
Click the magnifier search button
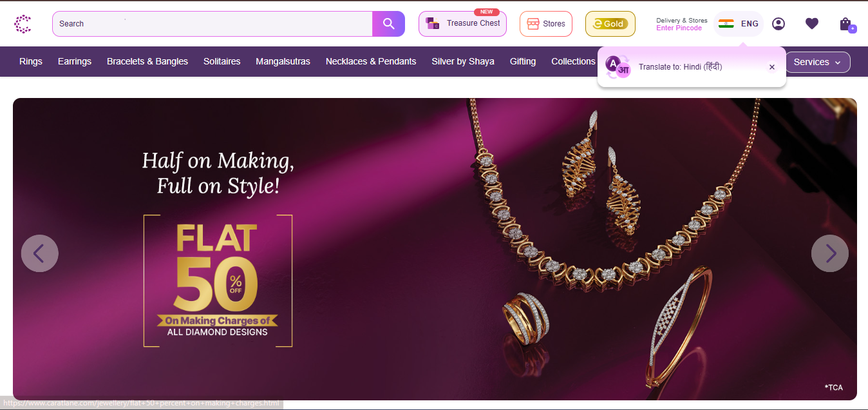pyautogui.click(x=388, y=24)
